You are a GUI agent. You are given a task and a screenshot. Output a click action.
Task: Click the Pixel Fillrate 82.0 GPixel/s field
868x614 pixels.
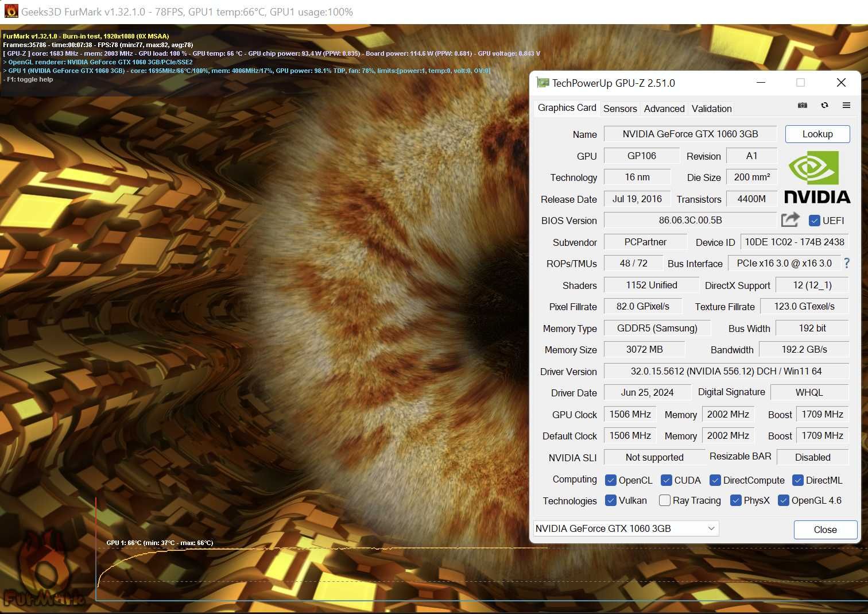pyautogui.click(x=643, y=306)
